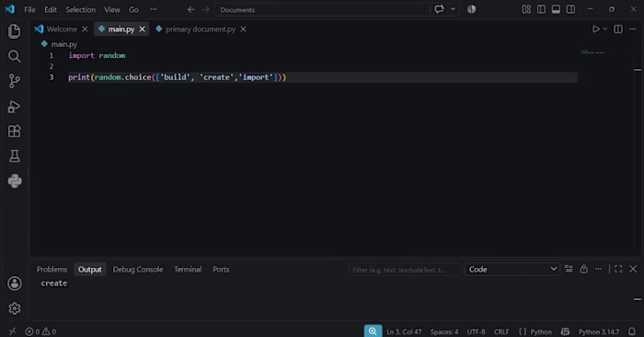Clear the output panel
Viewport: 644px width, 337px height.
pos(569,269)
